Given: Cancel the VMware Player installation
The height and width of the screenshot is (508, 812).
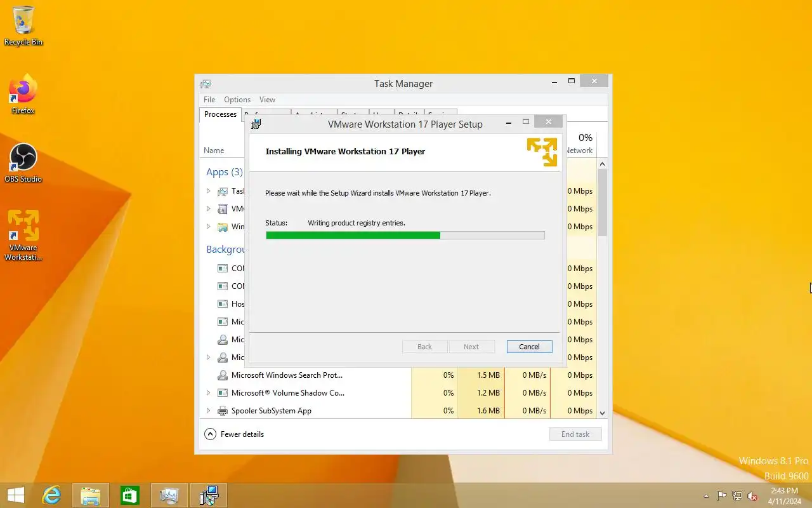Looking at the screenshot, I should tap(529, 347).
